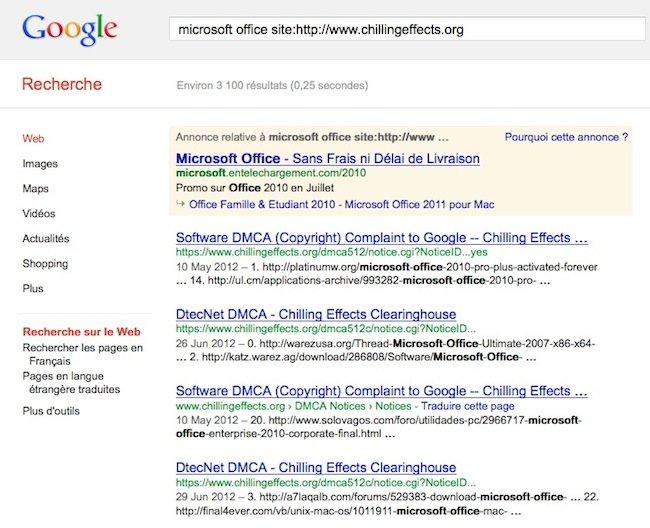This screenshot has height=528, width=650.
Task: Expand the Plus categories menu
Action: click(33, 288)
